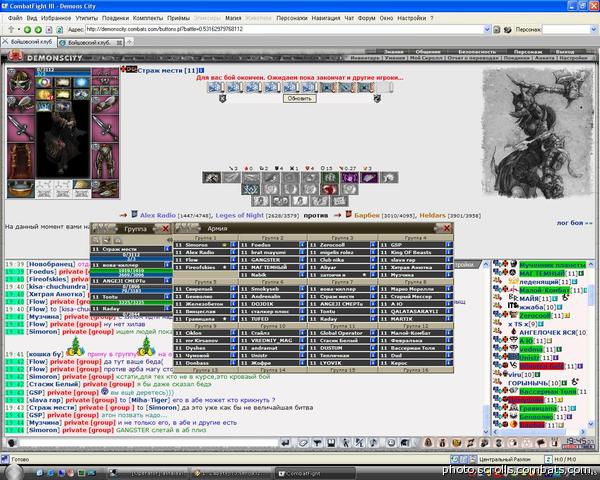The image size is (600, 480).
Task: Click the new tab plus button
Action: (x=130, y=42)
